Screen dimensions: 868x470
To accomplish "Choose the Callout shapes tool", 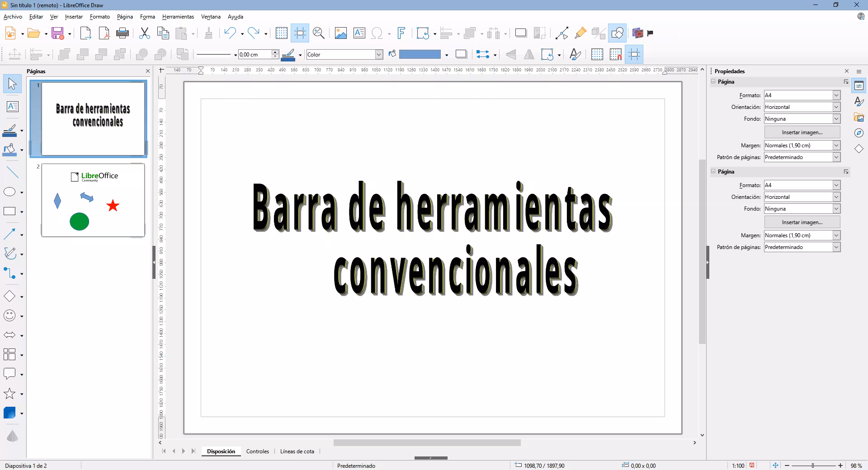I will (x=10, y=374).
